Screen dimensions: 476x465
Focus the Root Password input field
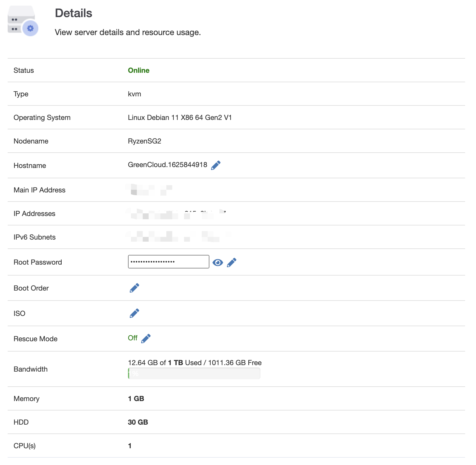[x=168, y=262]
